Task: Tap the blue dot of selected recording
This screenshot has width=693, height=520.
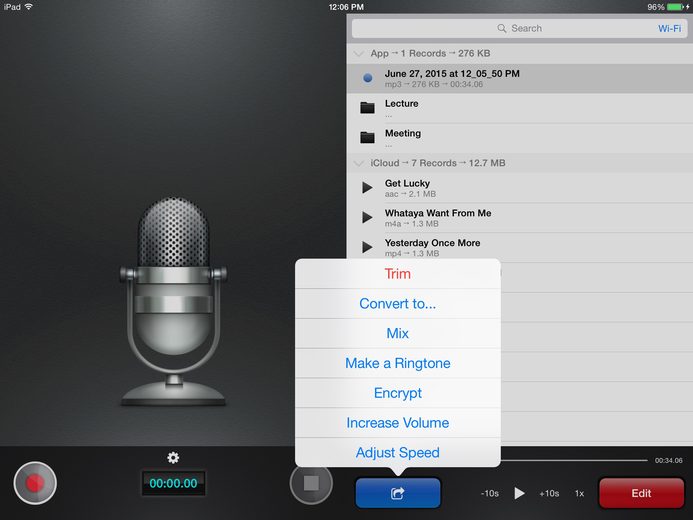Action: tap(367, 78)
